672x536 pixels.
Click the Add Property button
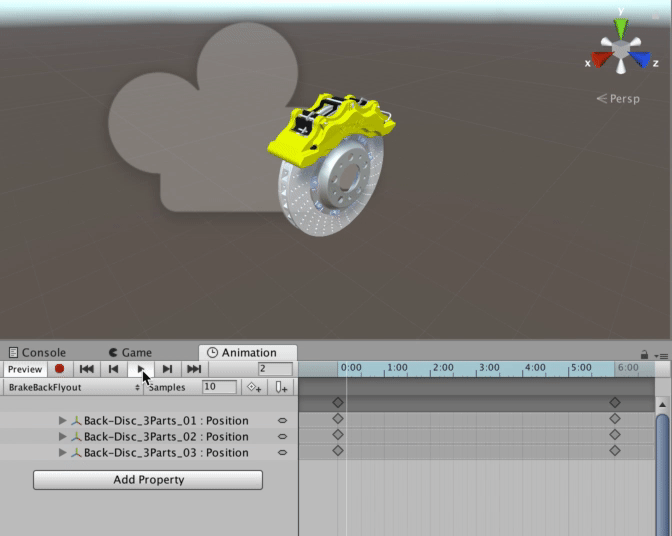click(x=148, y=480)
